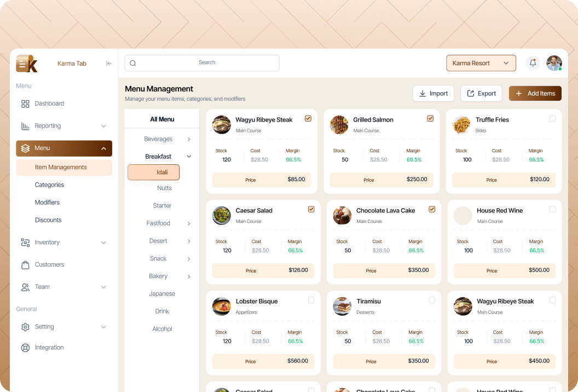Image resolution: width=578 pixels, height=392 pixels.
Task: Expand the Inventory chevron in the sidebar
Action: pos(103,243)
